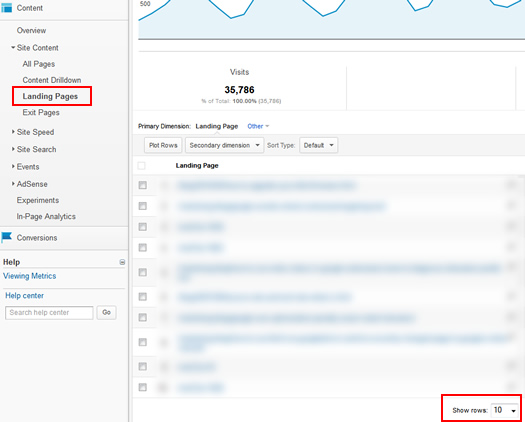Toggle the select-all checkbox in table header
This screenshot has width=525, height=422.
tap(142, 165)
